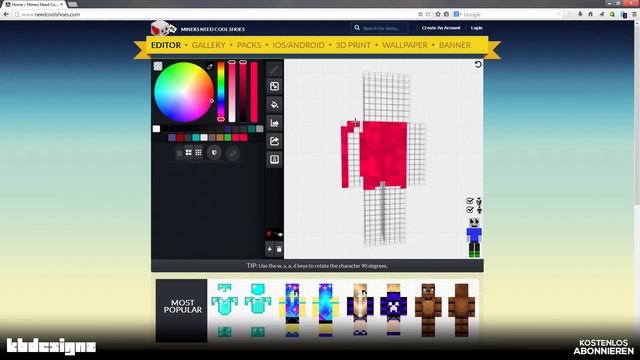Image resolution: width=640 pixels, height=360 pixels.
Task: Click the Login link
Action: tap(476, 28)
